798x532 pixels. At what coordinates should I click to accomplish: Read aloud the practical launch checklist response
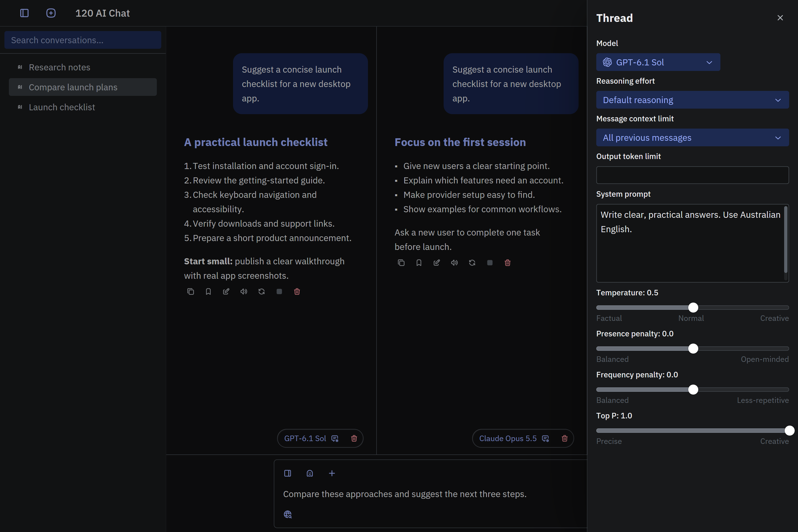[244, 291]
